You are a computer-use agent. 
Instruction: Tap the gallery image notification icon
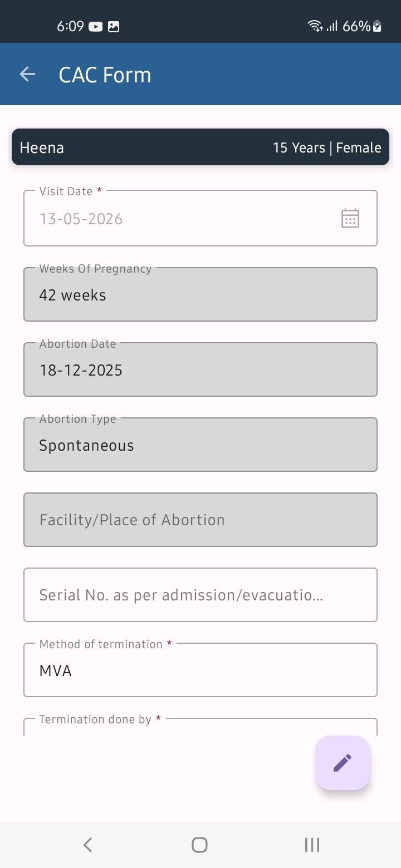point(114,26)
